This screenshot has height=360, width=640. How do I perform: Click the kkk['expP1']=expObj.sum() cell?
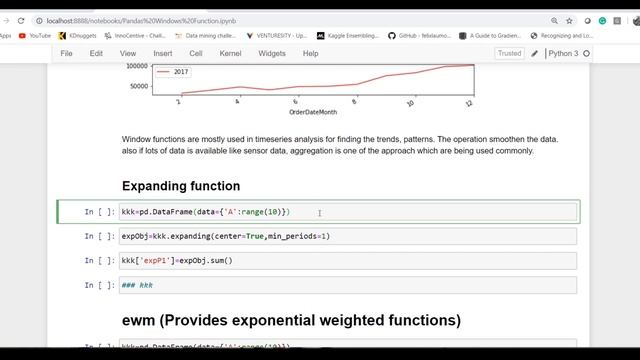tap(348, 261)
